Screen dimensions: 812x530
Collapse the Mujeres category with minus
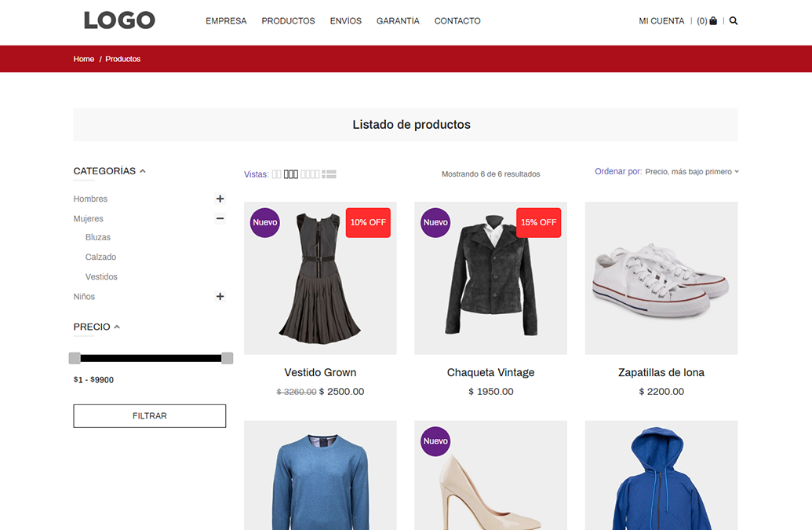click(x=220, y=218)
